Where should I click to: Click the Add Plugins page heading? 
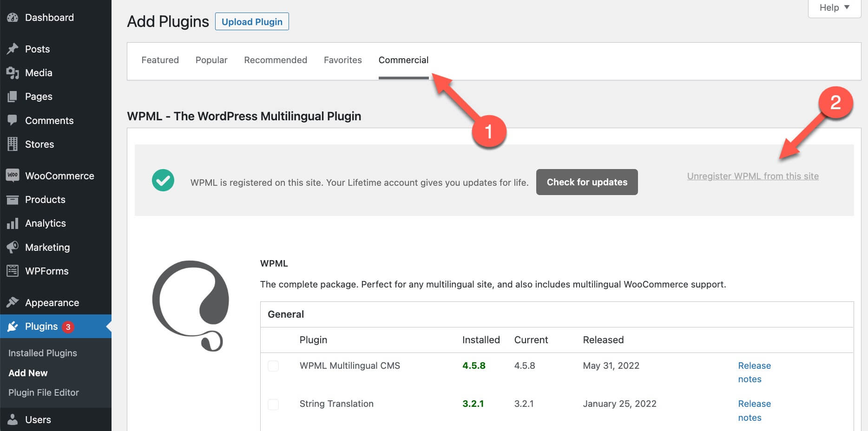point(168,22)
